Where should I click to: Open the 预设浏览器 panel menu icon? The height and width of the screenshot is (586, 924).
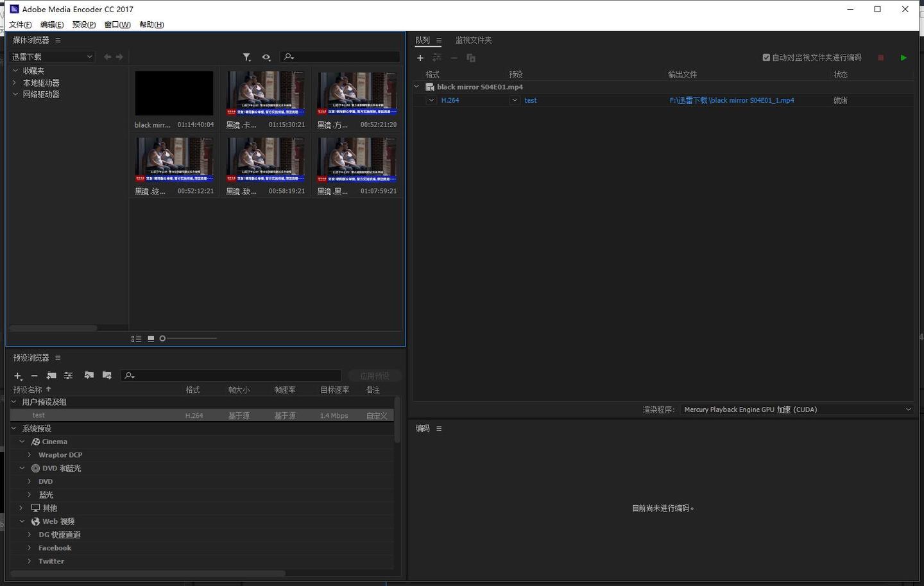pyautogui.click(x=58, y=358)
